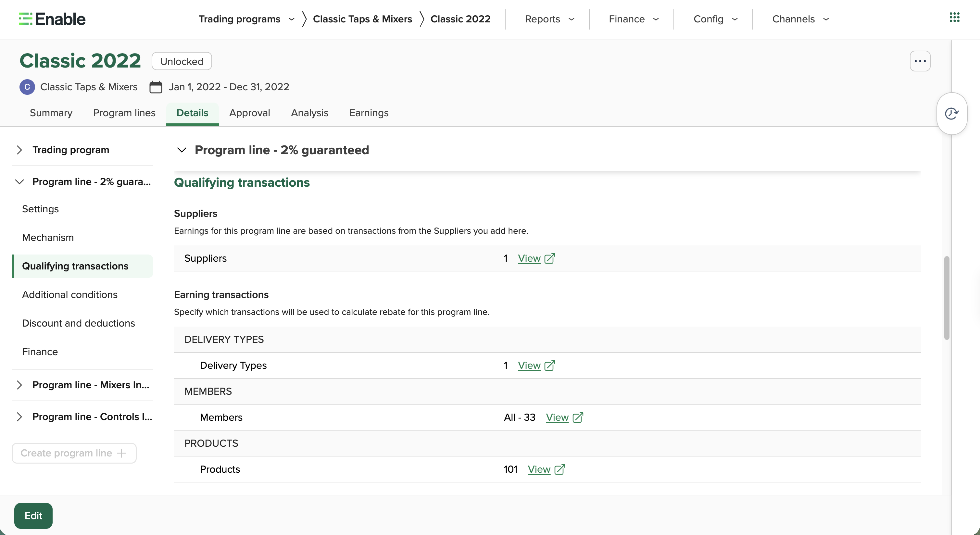This screenshot has height=535, width=980.
Task: Click the calendar date range icon
Action: 156,87
